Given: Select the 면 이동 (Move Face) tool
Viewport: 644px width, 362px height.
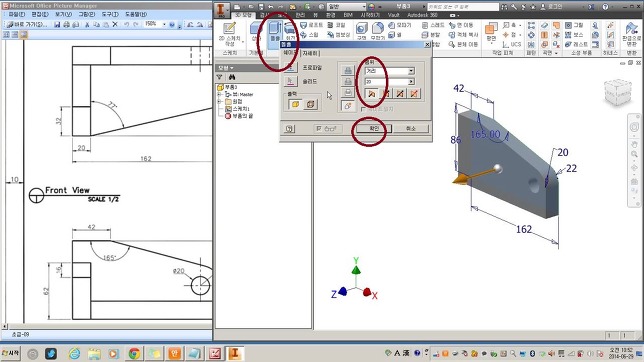Looking at the screenshot, I should click(461, 25).
